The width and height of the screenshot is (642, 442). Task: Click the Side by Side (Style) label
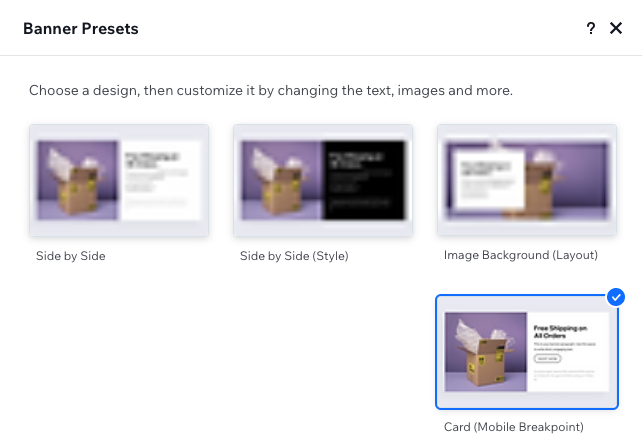(x=294, y=256)
